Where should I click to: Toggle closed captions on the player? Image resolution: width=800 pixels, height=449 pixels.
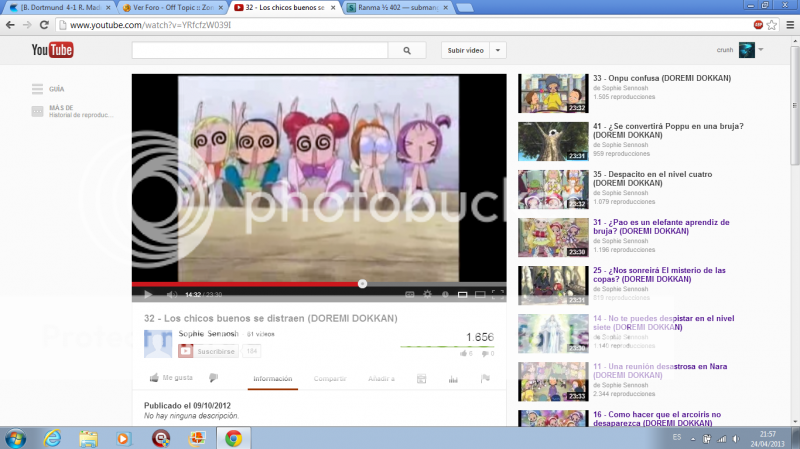pyautogui.click(x=410, y=294)
